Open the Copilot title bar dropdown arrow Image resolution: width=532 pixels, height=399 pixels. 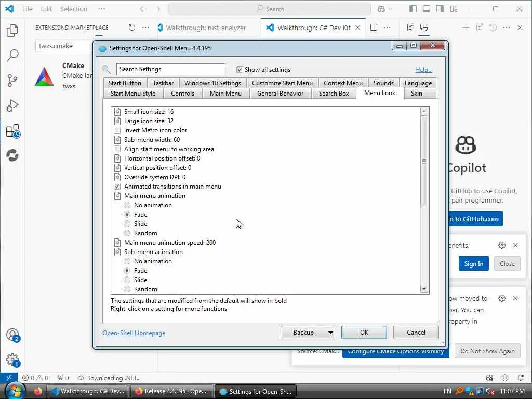(390, 9)
